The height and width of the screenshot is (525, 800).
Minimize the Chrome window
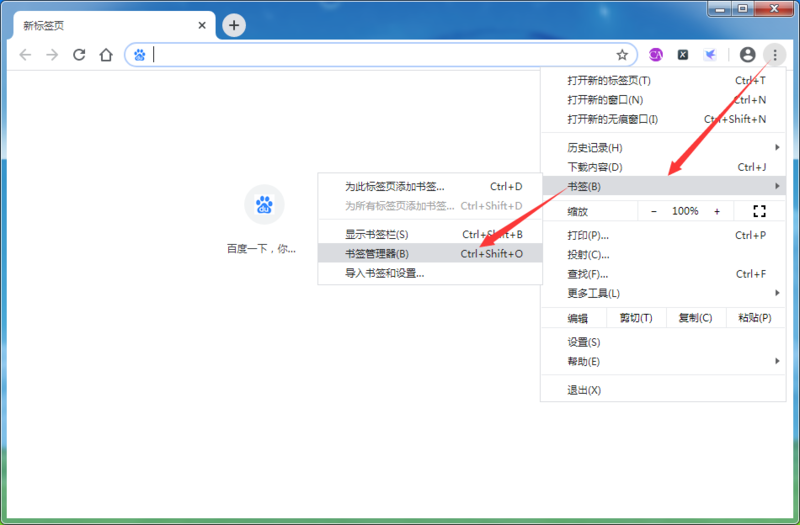720,9
